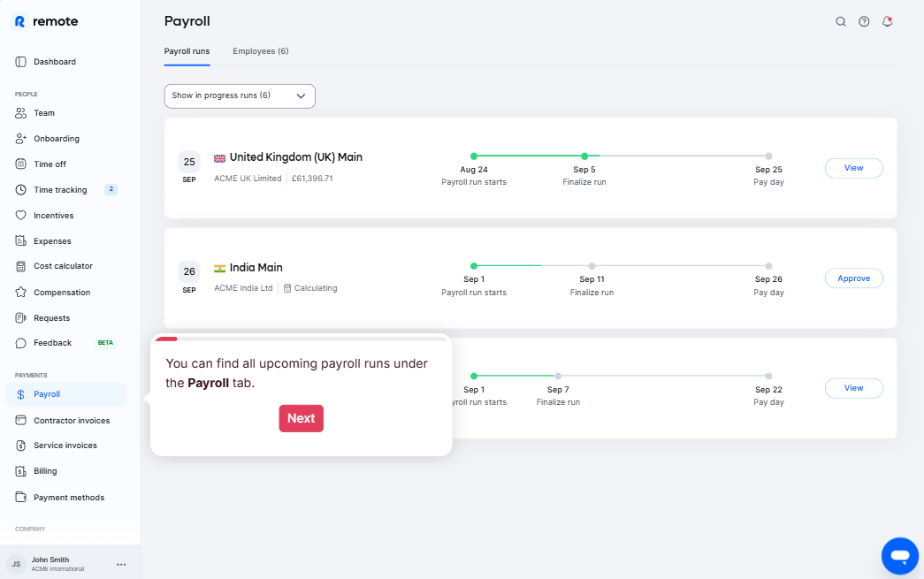Click the Sep 26 Pay day marker

768,266
